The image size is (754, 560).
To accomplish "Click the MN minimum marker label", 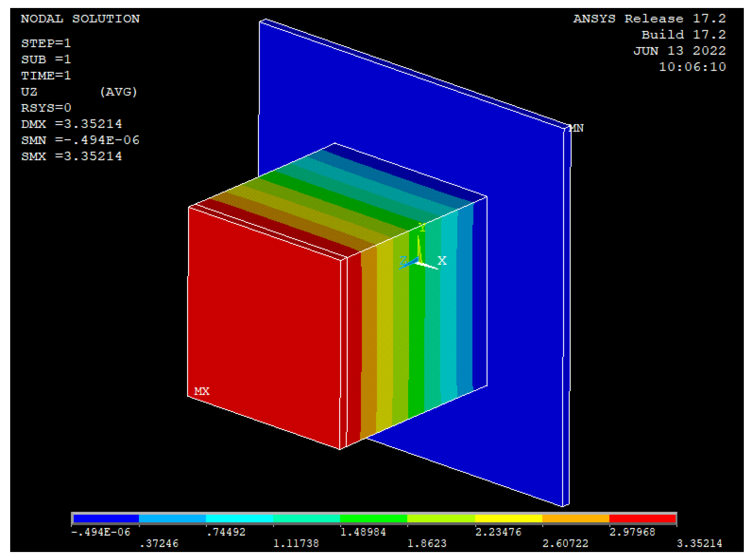I will click(x=576, y=128).
